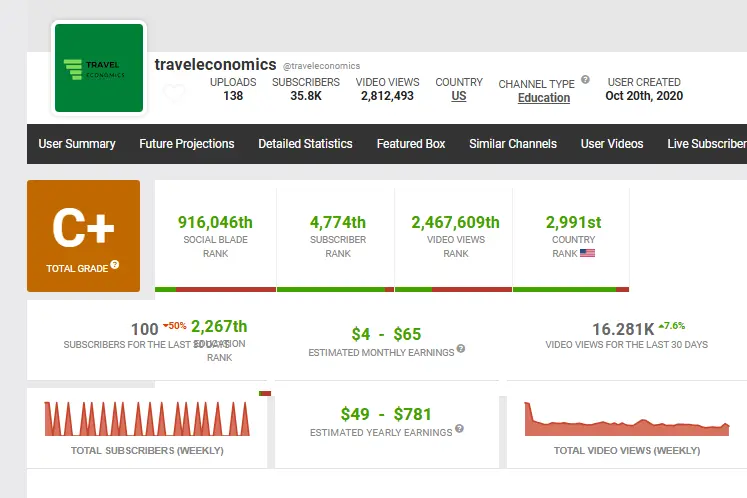Click the Social Blade rank progress bar

(x=215, y=289)
